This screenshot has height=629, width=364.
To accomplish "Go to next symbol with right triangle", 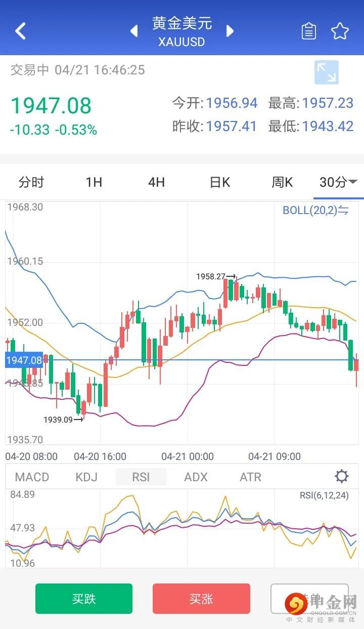I will 230,31.
